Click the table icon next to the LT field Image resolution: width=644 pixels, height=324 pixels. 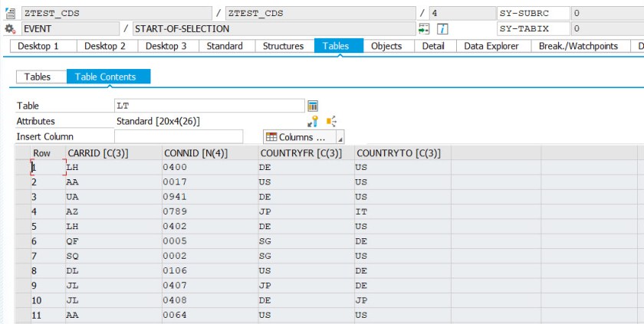[x=313, y=106]
